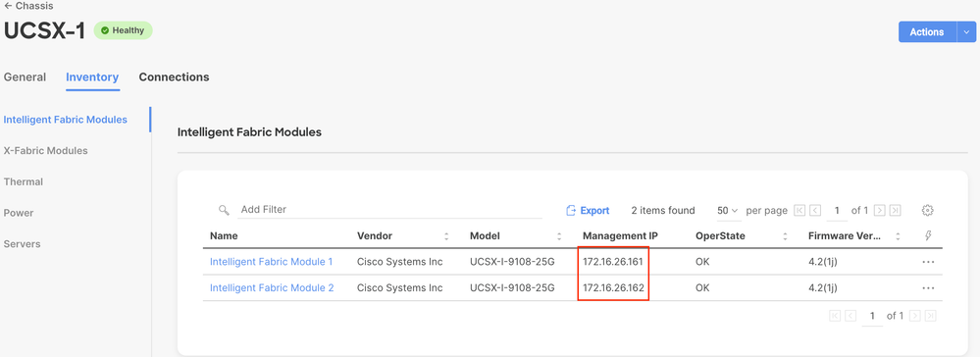Select X-Fabric Modules in sidebar
Screen dimensions: 980x357
(46, 151)
